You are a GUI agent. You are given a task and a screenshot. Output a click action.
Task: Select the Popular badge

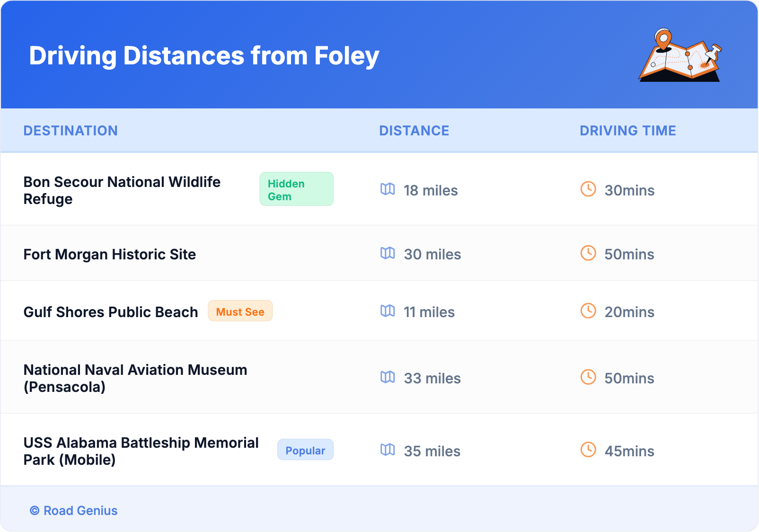tap(305, 450)
